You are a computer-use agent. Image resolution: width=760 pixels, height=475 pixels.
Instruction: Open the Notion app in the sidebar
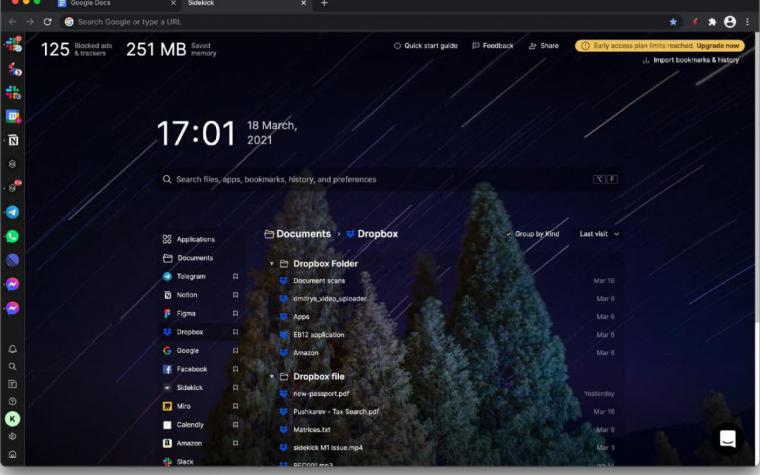click(x=13, y=141)
